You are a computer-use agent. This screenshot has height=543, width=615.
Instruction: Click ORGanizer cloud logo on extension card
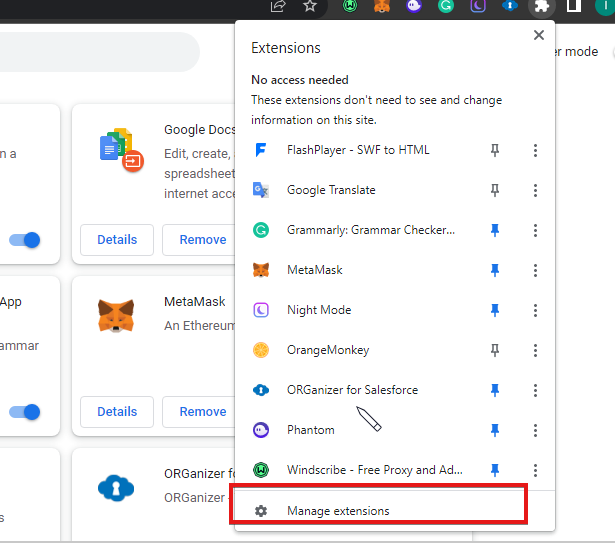tap(116, 488)
